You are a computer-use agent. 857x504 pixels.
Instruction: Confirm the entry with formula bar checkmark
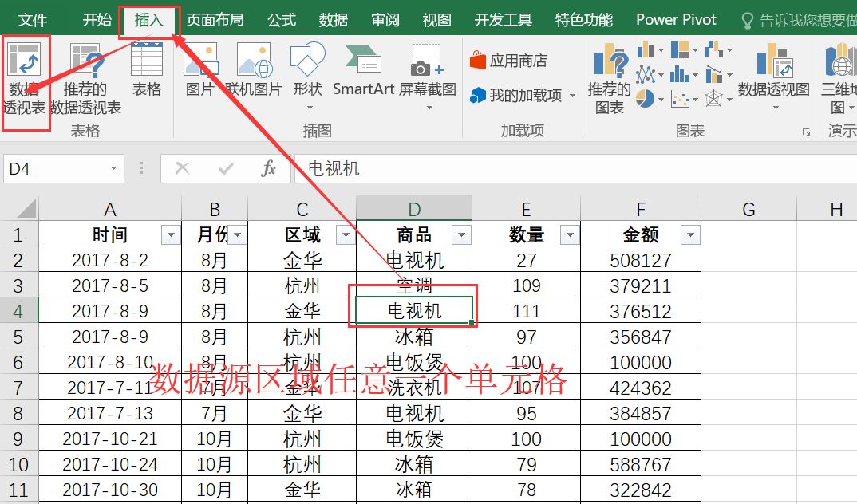pos(226,169)
